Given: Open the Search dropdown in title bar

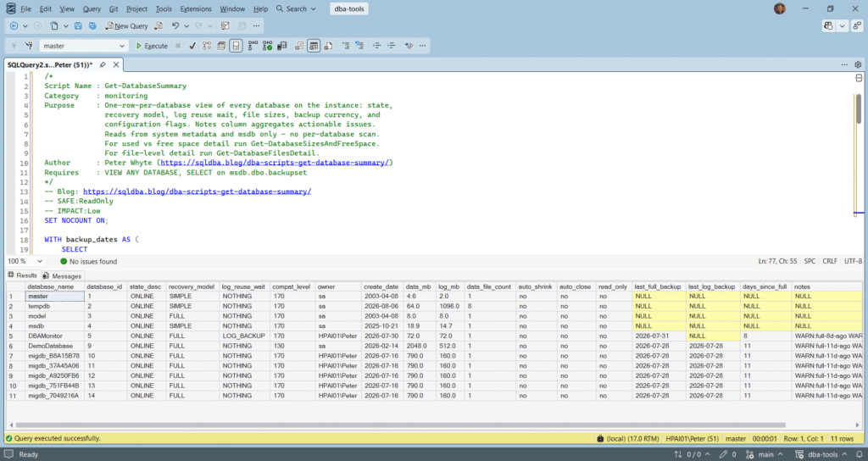Looking at the screenshot, I should coord(296,8).
